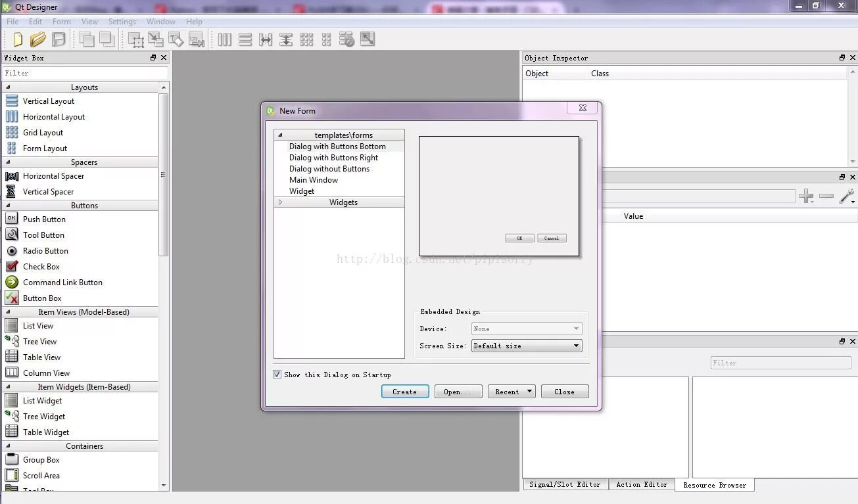This screenshot has width=858, height=504.
Task: Collapse the Item Views (Model-Based) section
Action: click(8, 312)
